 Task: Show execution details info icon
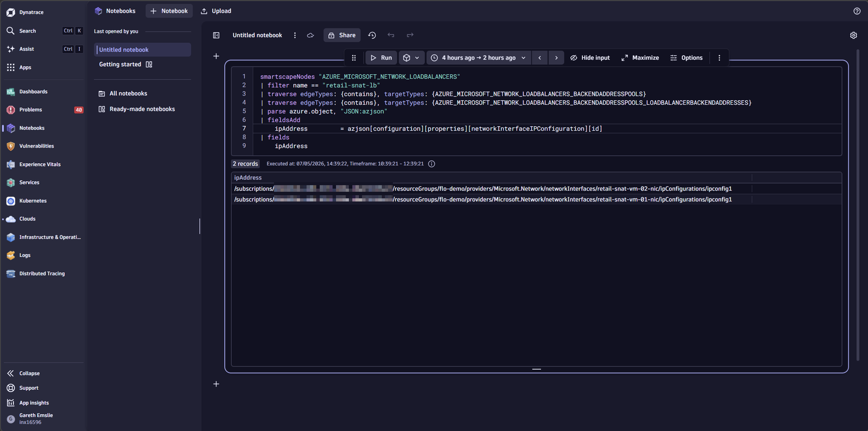432,164
